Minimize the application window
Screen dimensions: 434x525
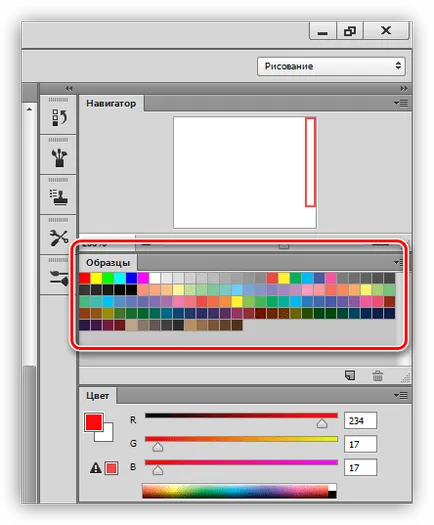tap(322, 31)
